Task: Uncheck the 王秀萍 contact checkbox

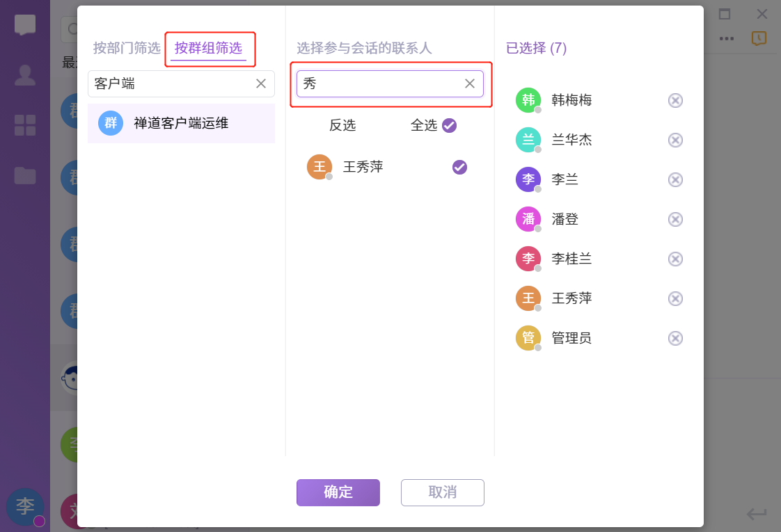Action: [459, 167]
